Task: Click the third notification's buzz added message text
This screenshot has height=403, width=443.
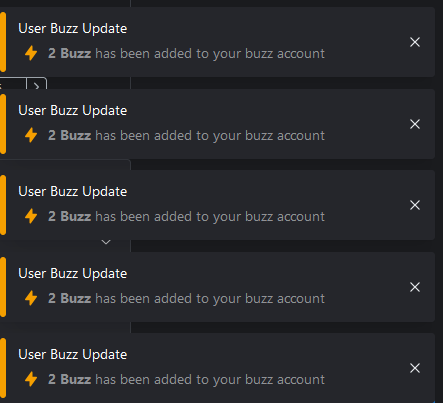Action: 186,217
